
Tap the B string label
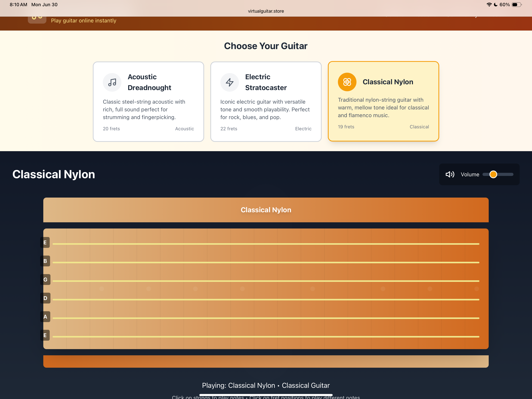point(45,261)
